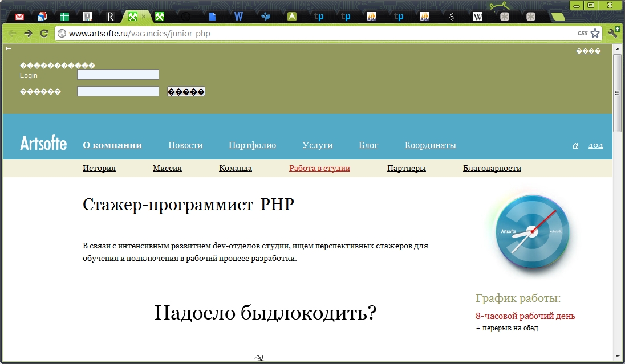Click the 404 link in the header
The image size is (625, 364).
(595, 146)
